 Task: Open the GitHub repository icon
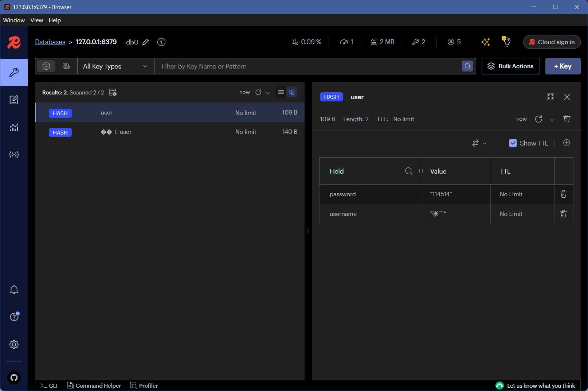14,378
